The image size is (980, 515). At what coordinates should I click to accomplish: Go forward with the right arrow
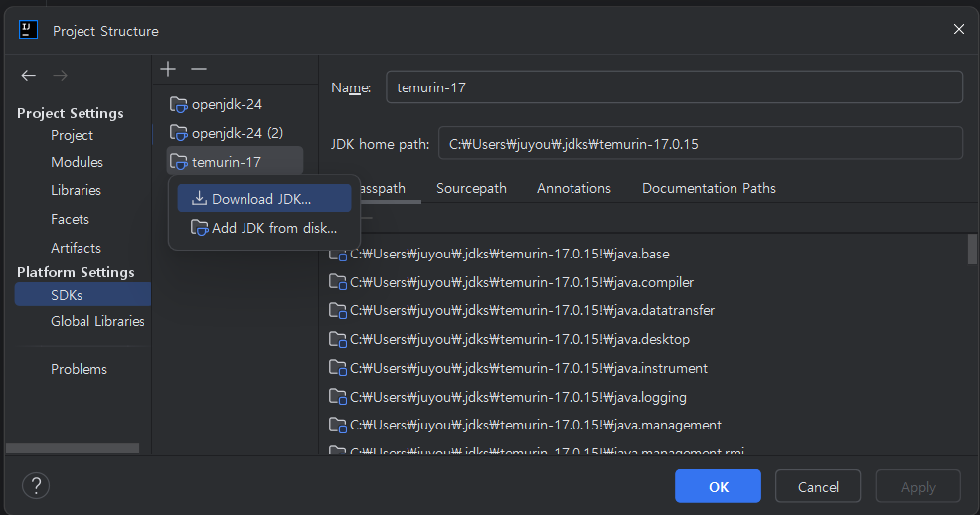(x=60, y=76)
